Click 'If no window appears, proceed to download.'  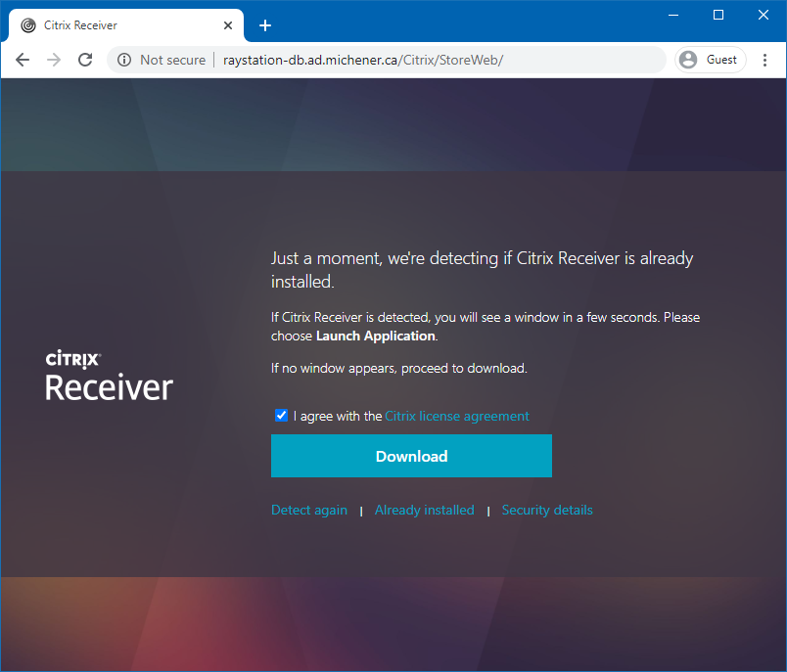click(x=399, y=369)
